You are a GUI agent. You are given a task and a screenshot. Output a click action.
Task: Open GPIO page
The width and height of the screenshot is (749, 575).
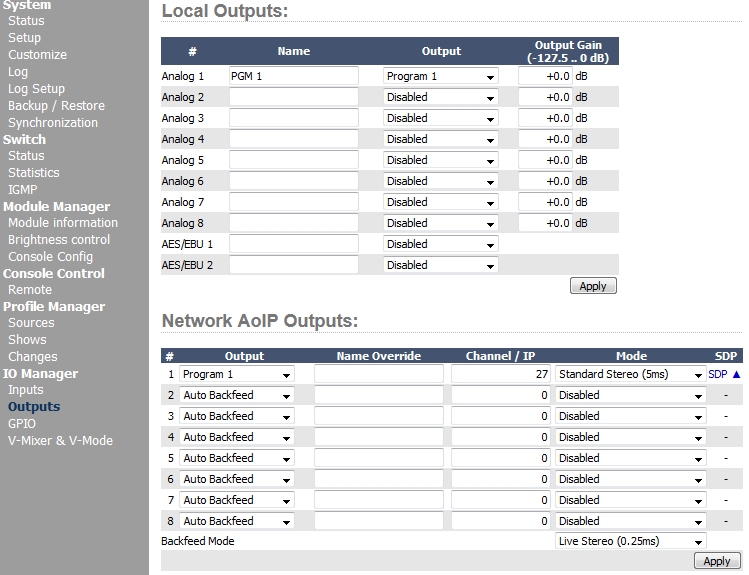[x=21, y=424]
